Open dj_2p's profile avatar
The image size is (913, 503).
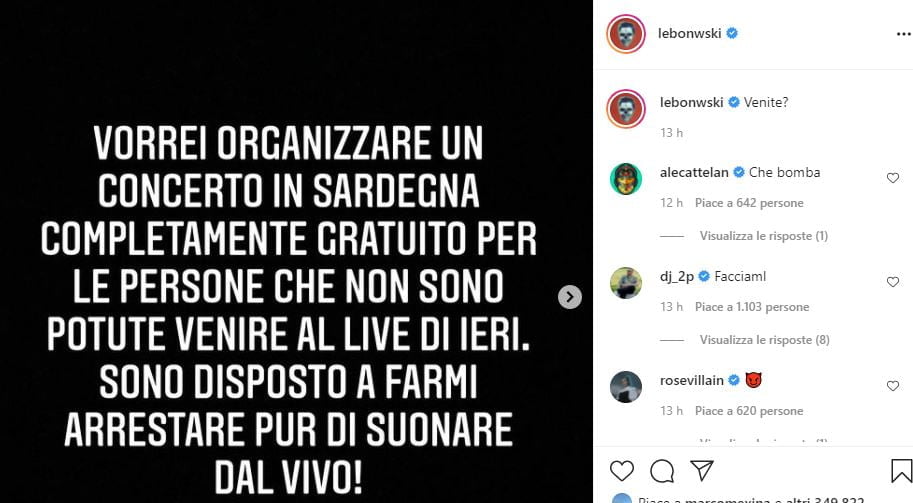click(x=626, y=283)
